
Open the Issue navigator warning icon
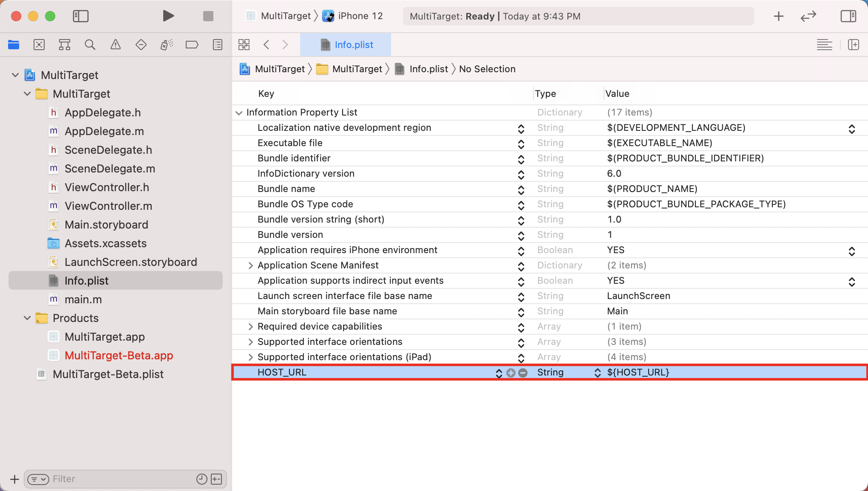[115, 45]
